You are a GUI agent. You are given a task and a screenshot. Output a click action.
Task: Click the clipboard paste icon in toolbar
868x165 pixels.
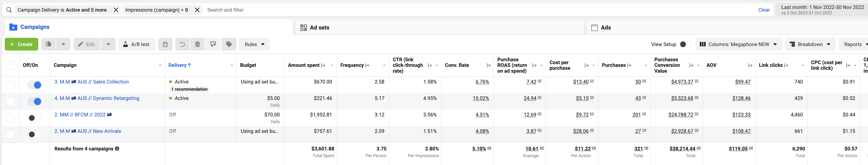[165, 44]
